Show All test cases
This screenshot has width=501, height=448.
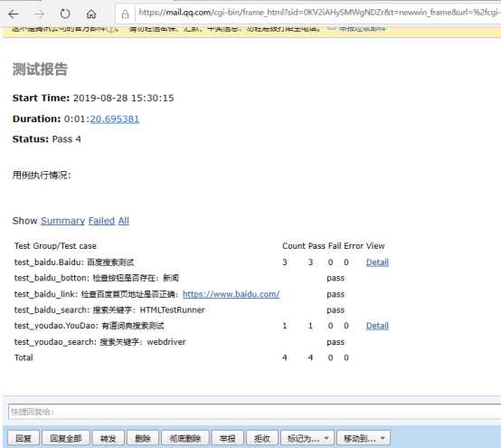(123, 221)
